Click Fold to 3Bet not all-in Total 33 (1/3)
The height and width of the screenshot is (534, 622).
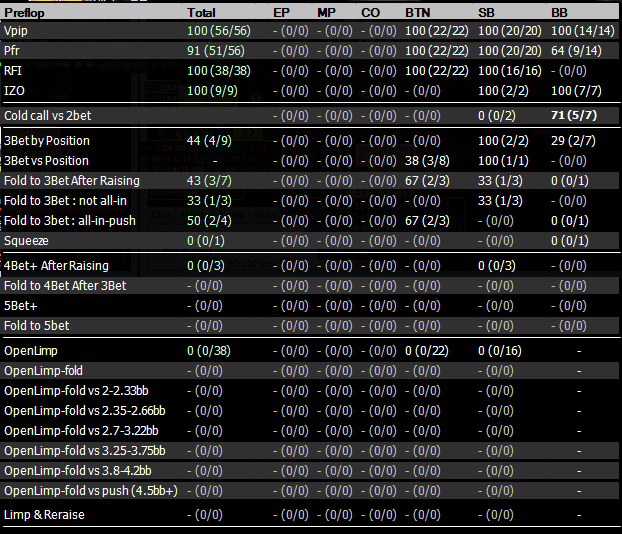(x=209, y=201)
